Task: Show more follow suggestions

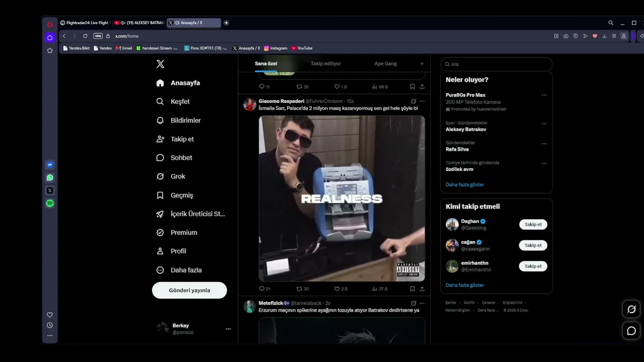Action: [x=465, y=285]
